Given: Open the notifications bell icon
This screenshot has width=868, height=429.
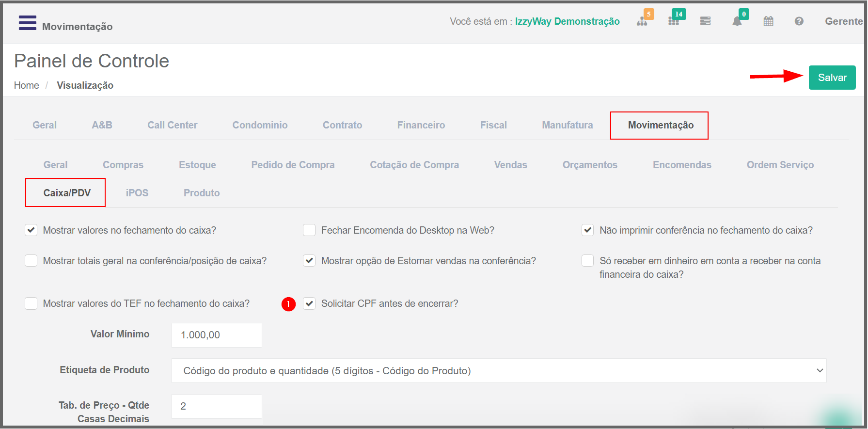Looking at the screenshot, I should point(737,21).
